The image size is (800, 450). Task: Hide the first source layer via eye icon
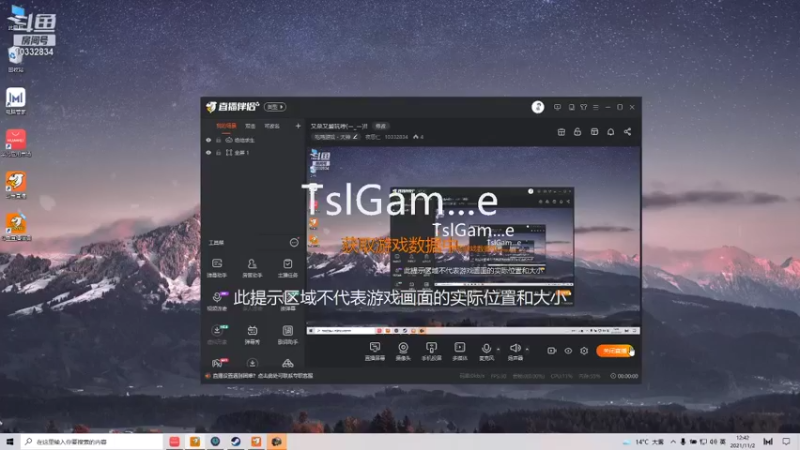coord(208,140)
